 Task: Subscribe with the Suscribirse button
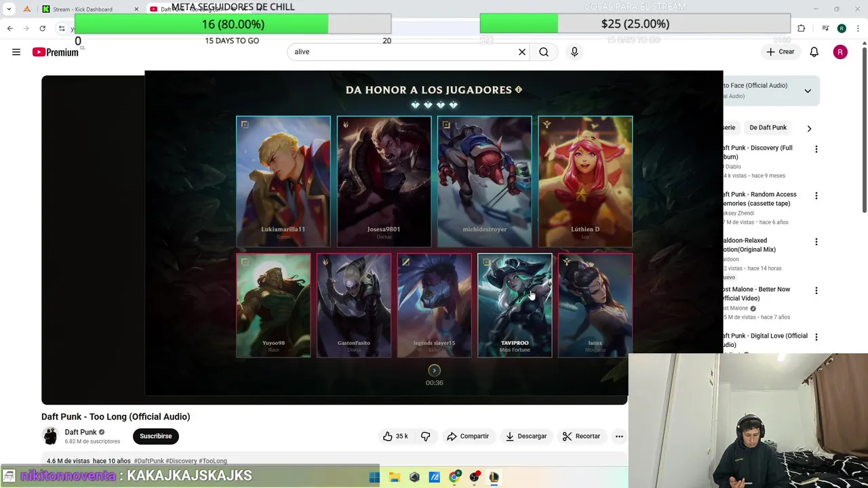(156, 436)
